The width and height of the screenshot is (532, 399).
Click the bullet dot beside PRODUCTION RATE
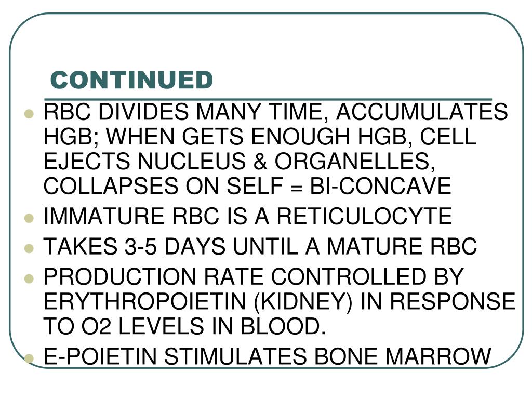[29, 278]
